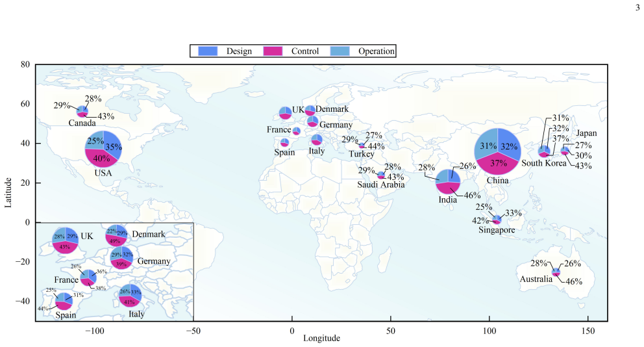Click the 'China' country label
The image size is (644, 347).
pyautogui.click(x=498, y=181)
